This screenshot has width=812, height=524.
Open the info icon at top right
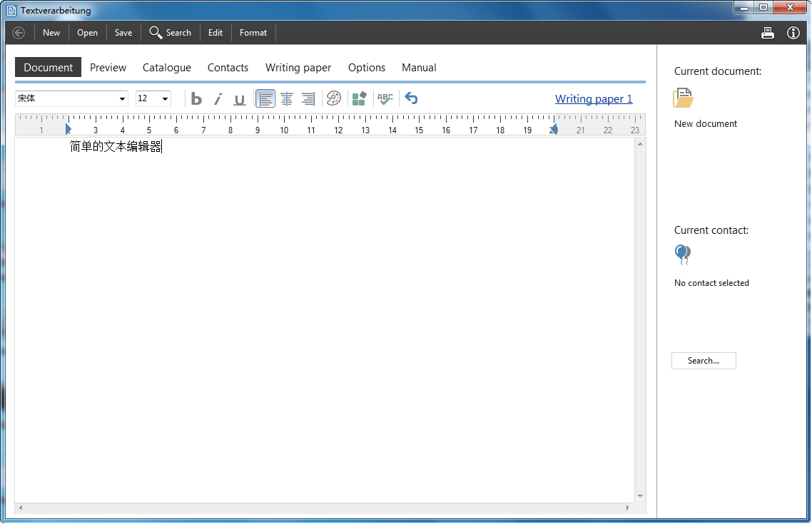click(x=793, y=33)
